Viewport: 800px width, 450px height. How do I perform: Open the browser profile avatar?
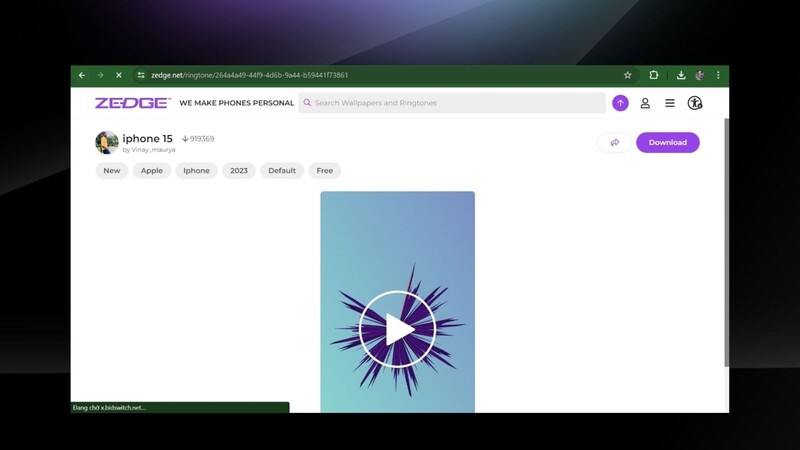[x=699, y=75]
